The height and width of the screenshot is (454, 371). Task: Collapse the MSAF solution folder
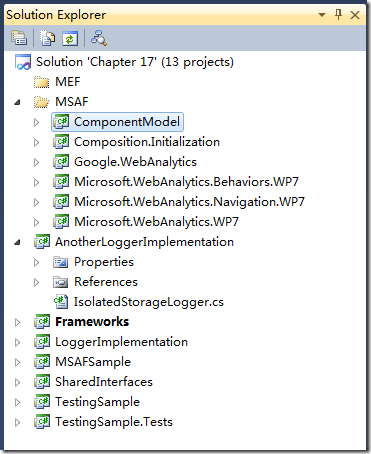point(18,102)
